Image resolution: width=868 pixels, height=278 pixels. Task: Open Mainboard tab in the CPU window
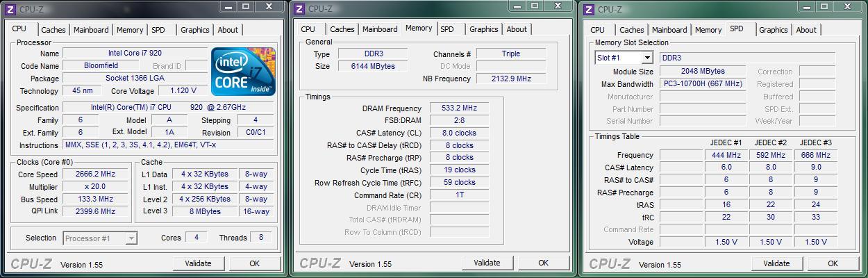[x=91, y=30]
